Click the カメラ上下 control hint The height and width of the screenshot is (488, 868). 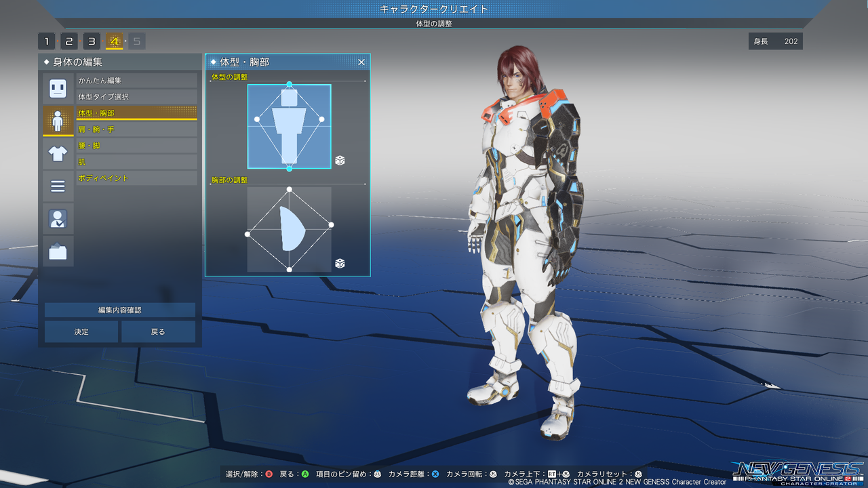click(537, 474)
